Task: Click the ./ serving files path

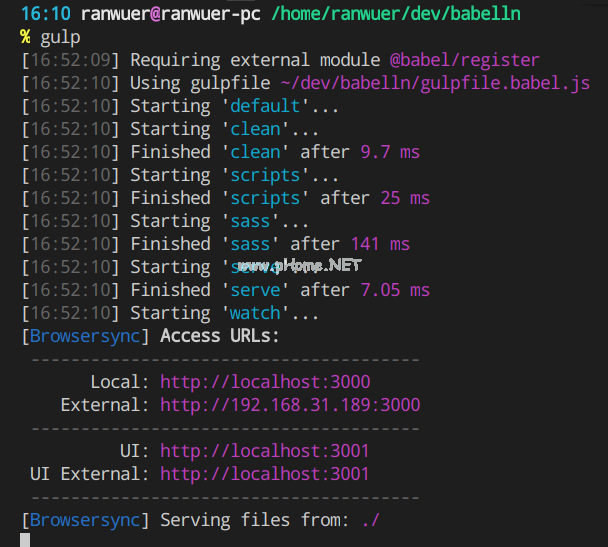Action: (370, 520)
